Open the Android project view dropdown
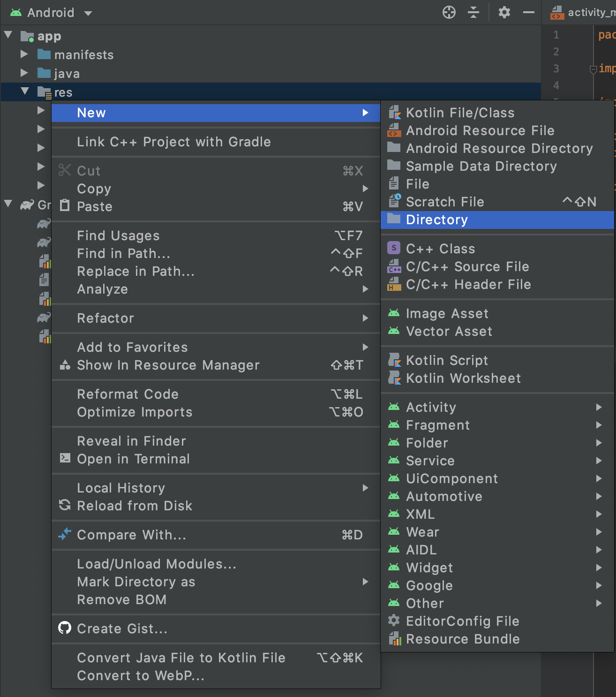The width and height of the screenshot is (616, 697). tap(51, 13)
